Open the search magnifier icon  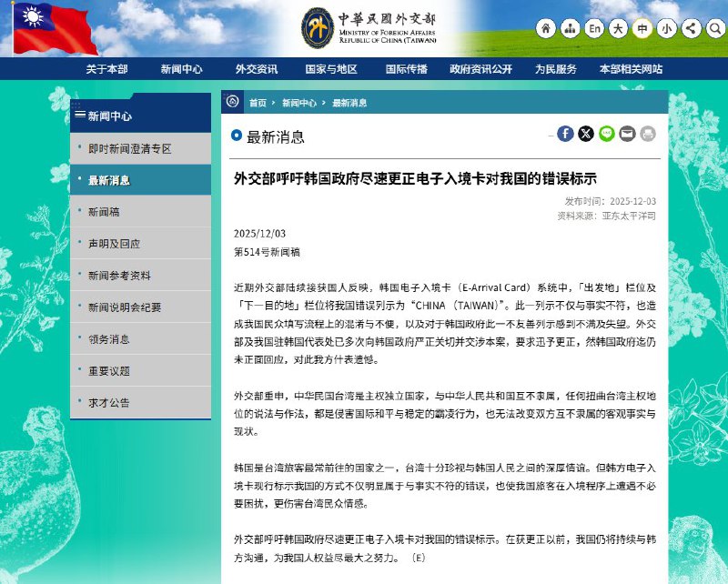pyautogui.click(x=715, y=29)
